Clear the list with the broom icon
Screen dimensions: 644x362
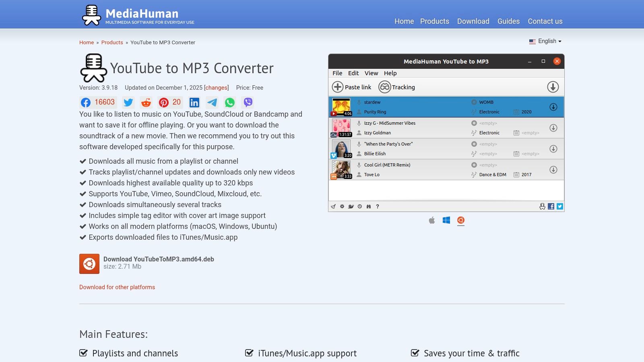333,206
